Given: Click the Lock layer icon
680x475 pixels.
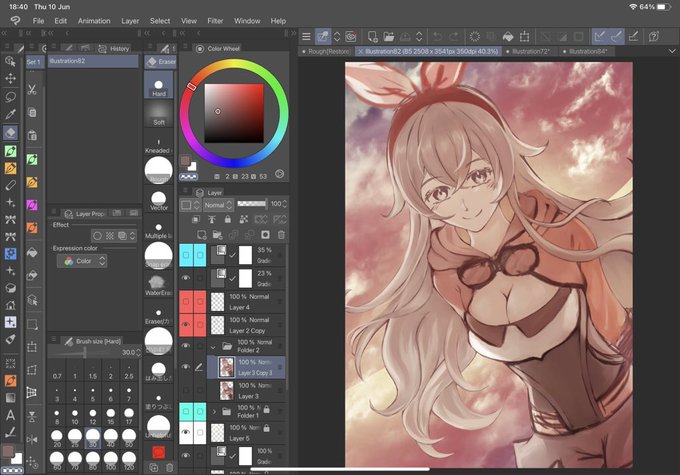Looking at the screenshot, I should tap(228, 219).
